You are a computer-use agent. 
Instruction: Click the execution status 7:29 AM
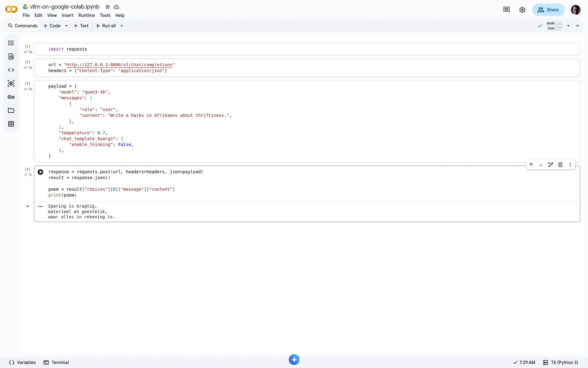point(524,362)
